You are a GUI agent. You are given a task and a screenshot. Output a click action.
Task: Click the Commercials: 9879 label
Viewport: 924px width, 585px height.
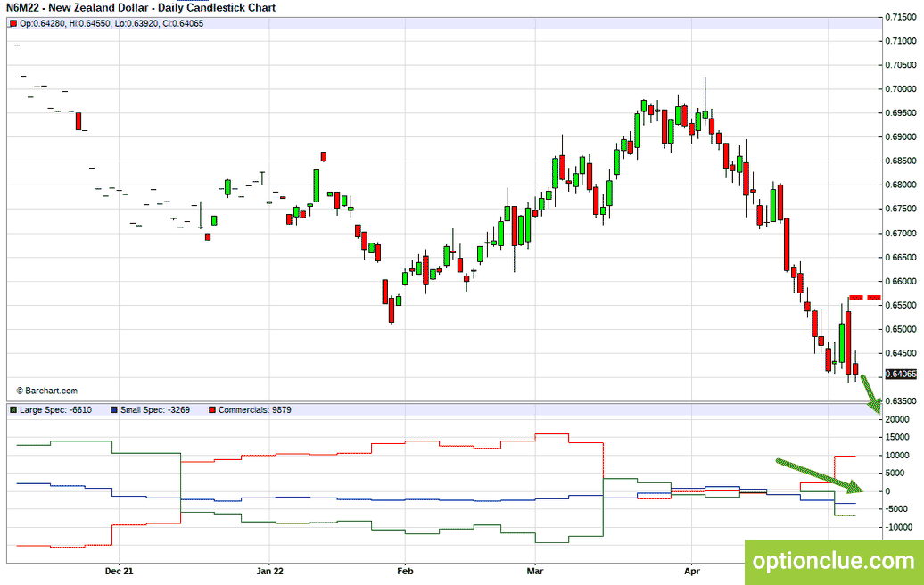(x=254, y=410)
